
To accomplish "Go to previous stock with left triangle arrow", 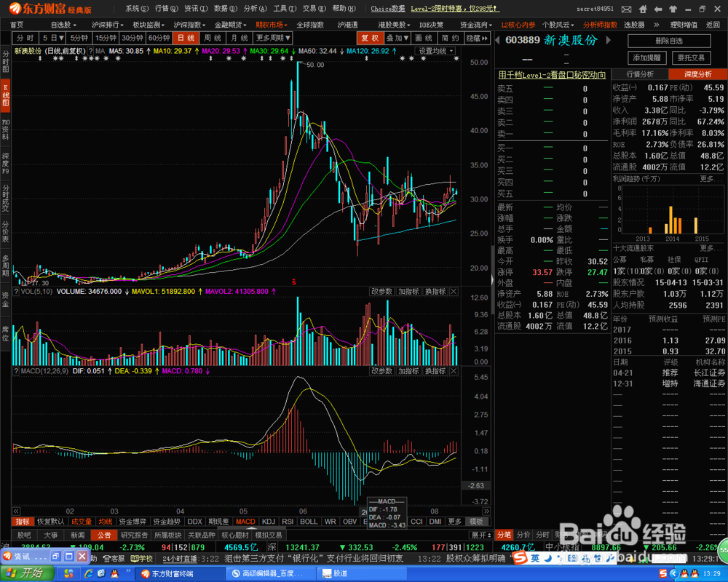I will coord(498,41).
